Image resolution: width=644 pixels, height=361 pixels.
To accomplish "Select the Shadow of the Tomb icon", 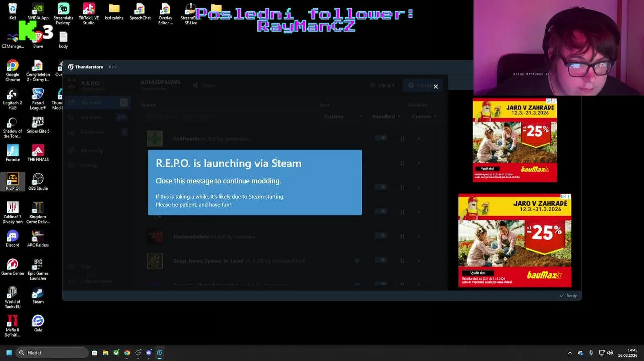I will (13, 127).
